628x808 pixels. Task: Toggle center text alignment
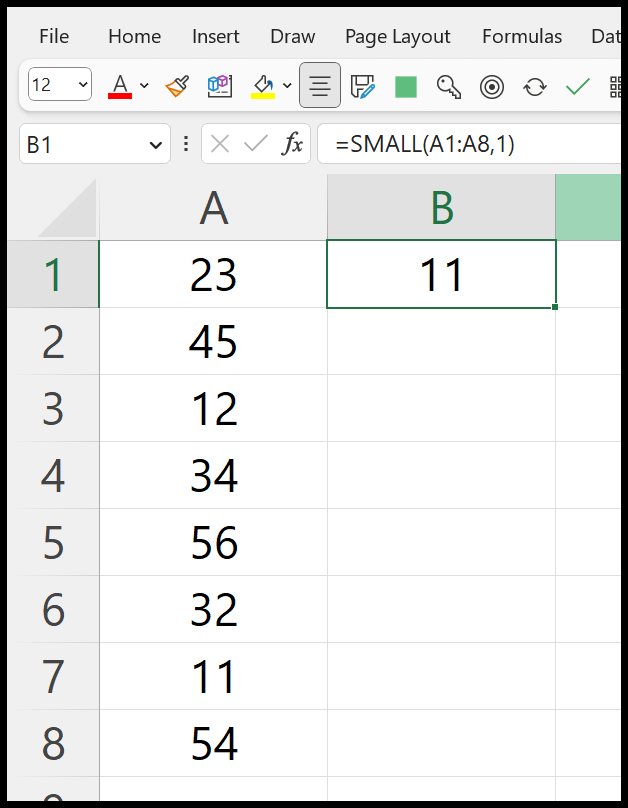319,86
